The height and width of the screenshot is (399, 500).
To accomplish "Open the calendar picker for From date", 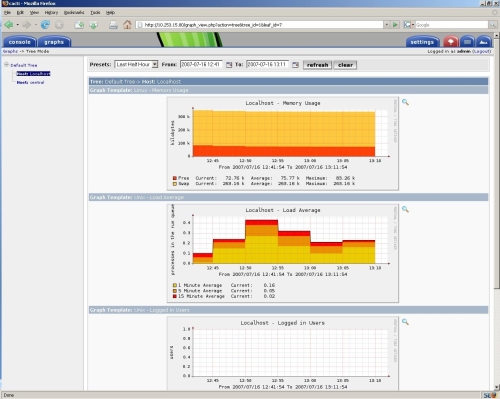I will click(x=229, y=65).
